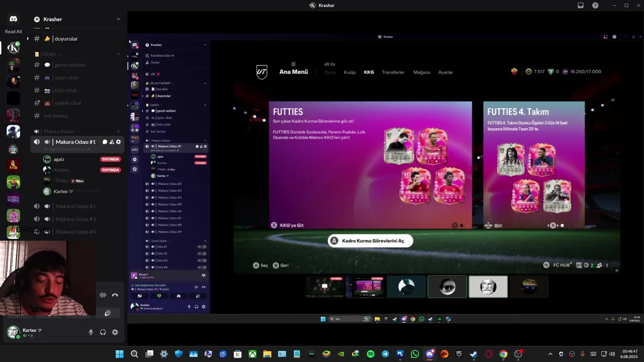
Task: Select the Mağaza tab in the game menu
Action: [x=422, y=72]
